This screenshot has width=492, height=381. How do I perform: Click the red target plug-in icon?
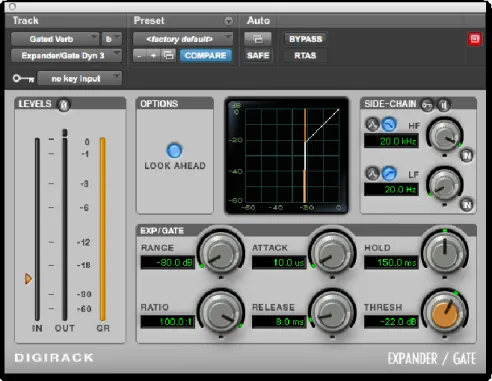coord(474,39)
